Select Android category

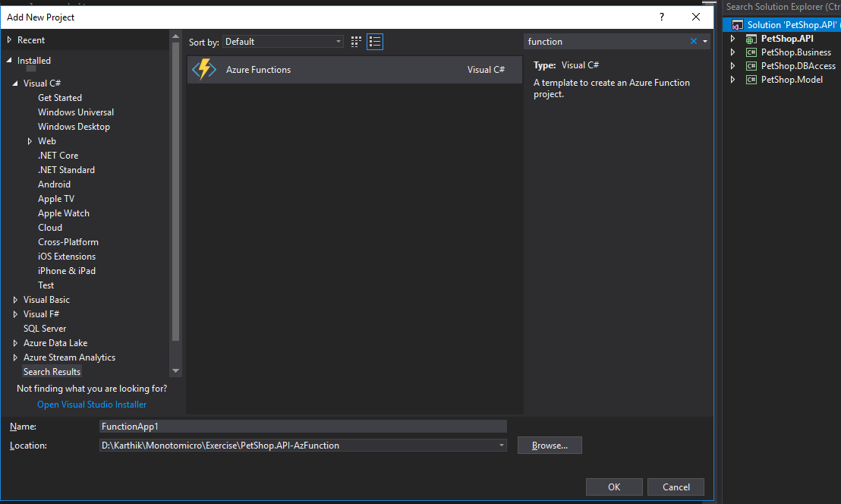(x=54, y=184)
